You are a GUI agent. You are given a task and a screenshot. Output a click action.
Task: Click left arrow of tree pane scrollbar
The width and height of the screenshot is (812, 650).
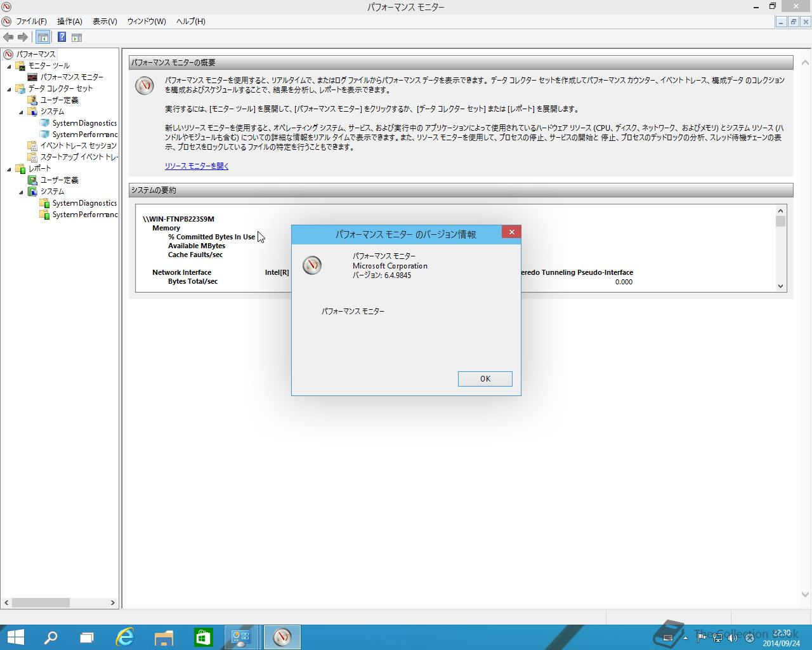tap(7, 602)
